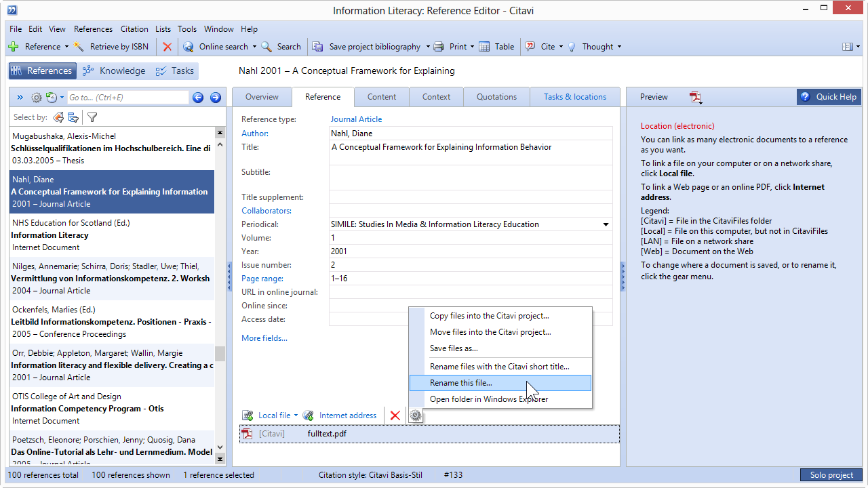Screen dimensions: 868x488
Task: Select the fulltext.pdf file row
Action: tap(429, 434)
